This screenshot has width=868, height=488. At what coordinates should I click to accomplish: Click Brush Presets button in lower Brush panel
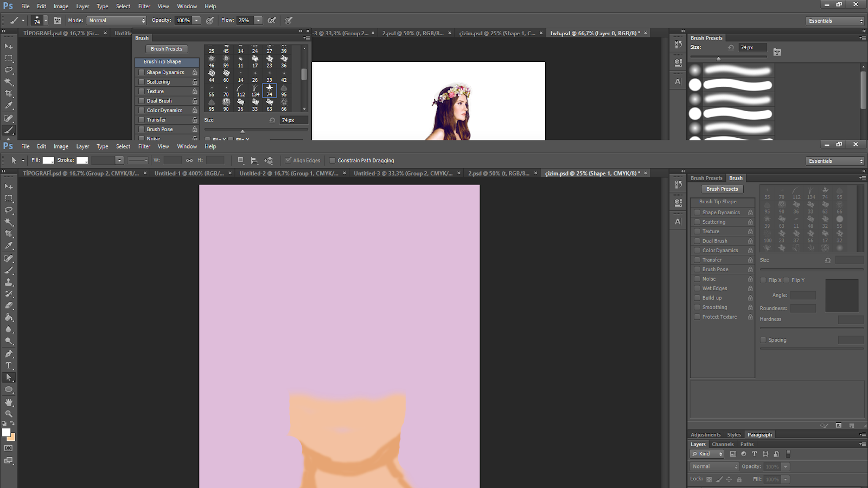click(722, 189)
